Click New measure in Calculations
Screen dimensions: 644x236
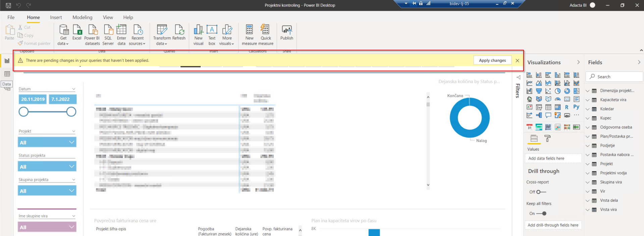tap(249, 35)
